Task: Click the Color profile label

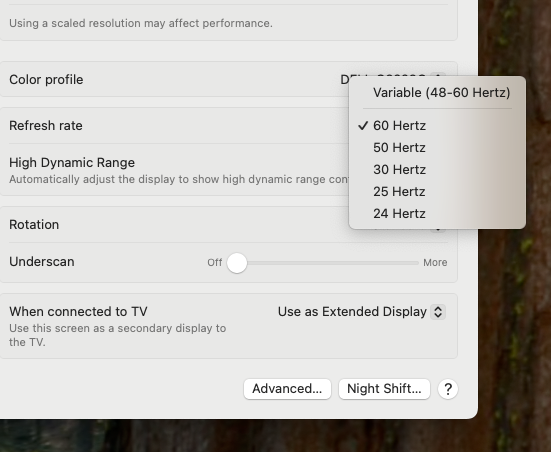Action: pyautogui.click(x=46, y=80)
